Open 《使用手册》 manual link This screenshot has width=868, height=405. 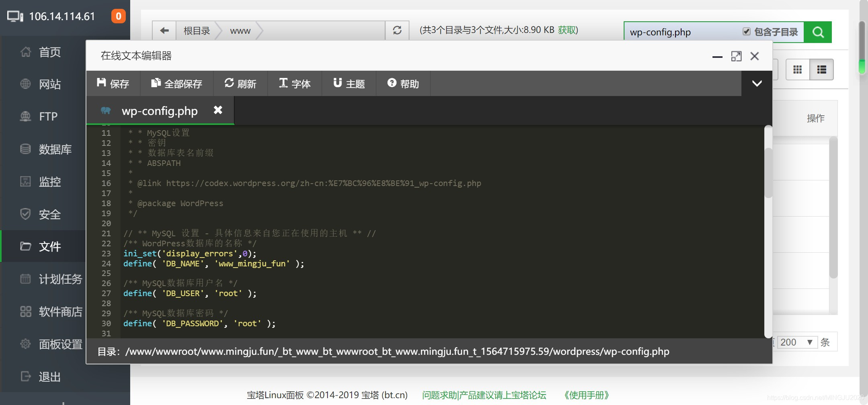(587, 395)
